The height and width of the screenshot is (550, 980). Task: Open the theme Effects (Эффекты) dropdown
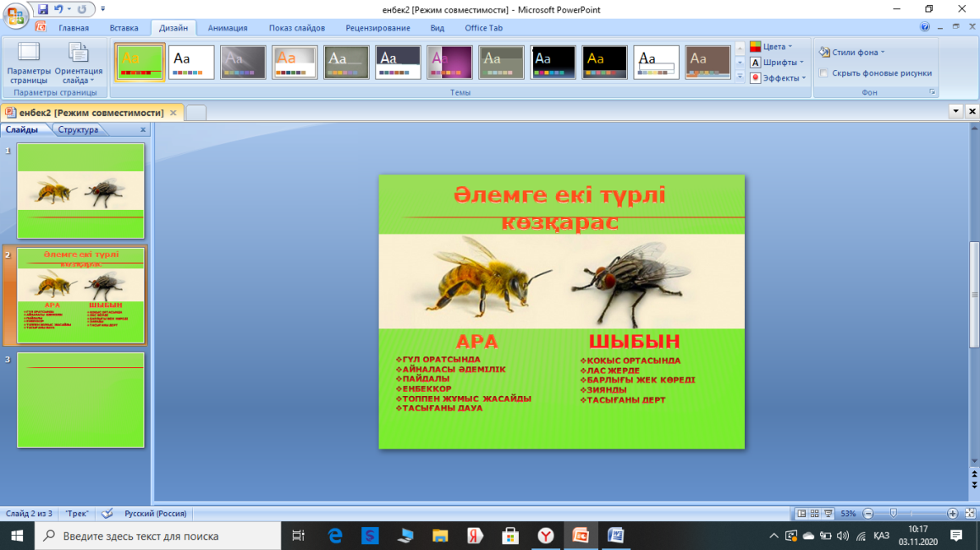tap(778, 78)
